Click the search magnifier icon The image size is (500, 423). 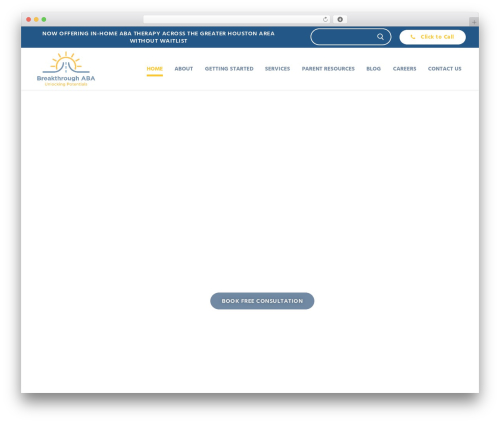click(x=380, y=37)
